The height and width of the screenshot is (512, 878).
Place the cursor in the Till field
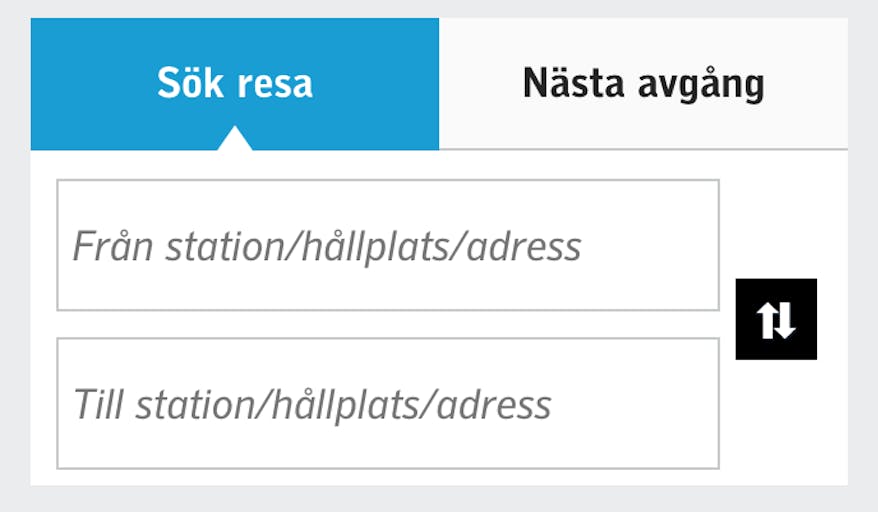pos(388,403)
